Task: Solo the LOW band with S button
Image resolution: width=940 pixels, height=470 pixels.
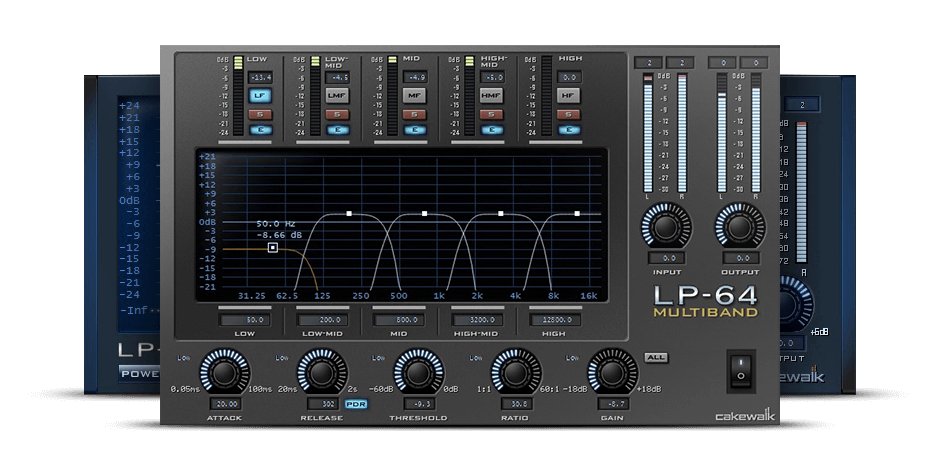Action: [x=260, y=115]
